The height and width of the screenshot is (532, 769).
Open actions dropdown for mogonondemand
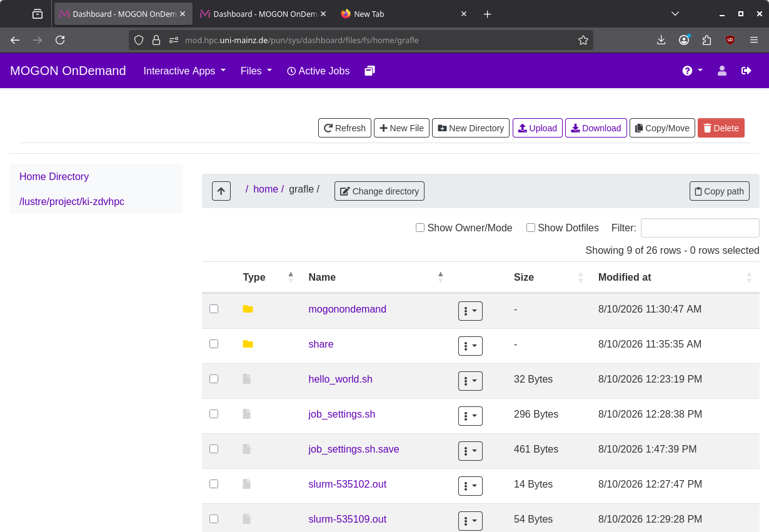(x=470, y=311)
